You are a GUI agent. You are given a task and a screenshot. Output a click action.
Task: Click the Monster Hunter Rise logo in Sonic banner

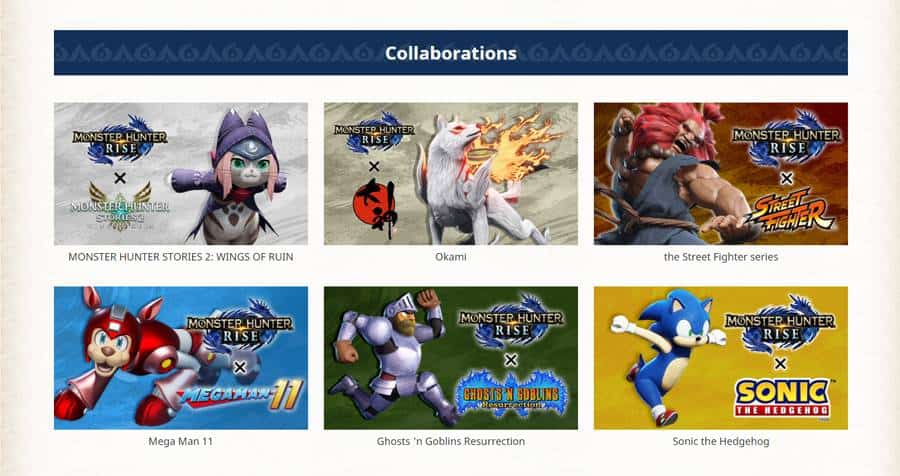[780, 325]
